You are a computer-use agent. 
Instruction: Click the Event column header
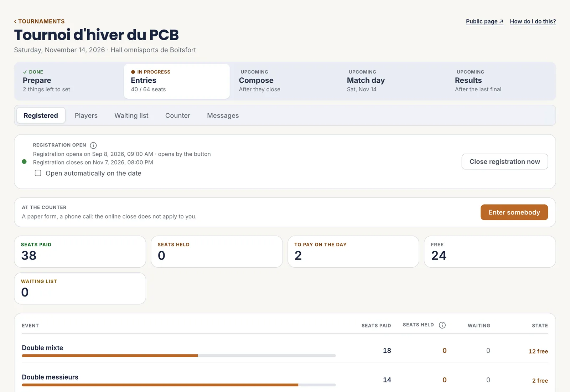30,326
